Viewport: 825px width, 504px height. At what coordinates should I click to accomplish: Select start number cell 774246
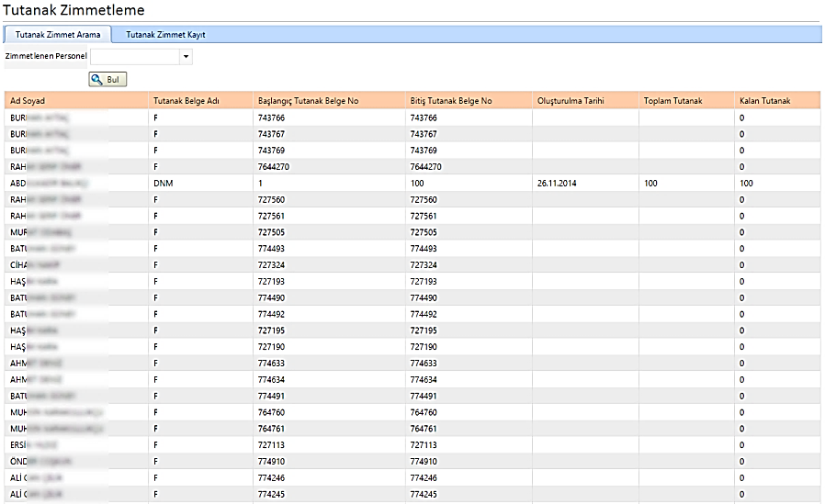tap(329, 477)
